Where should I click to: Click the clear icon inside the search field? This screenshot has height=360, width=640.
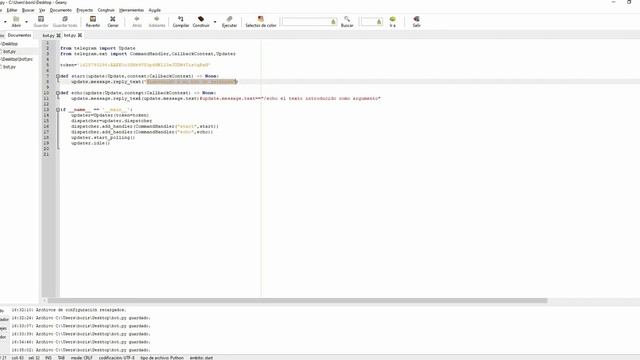[333, 22]
